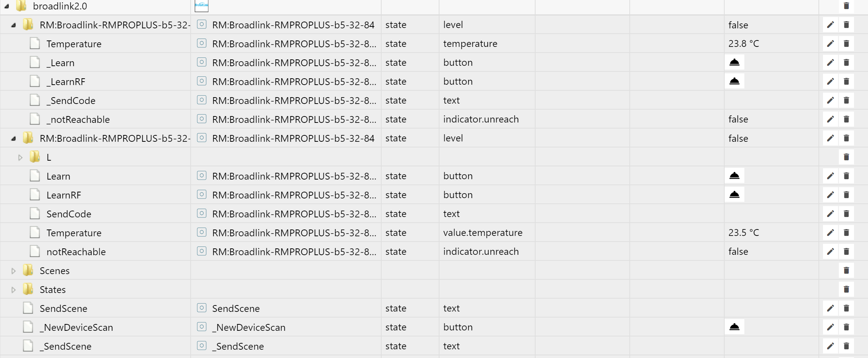The image size is (868, 358).
Task: Delete the States folder
Action: [x=846, y=289]
